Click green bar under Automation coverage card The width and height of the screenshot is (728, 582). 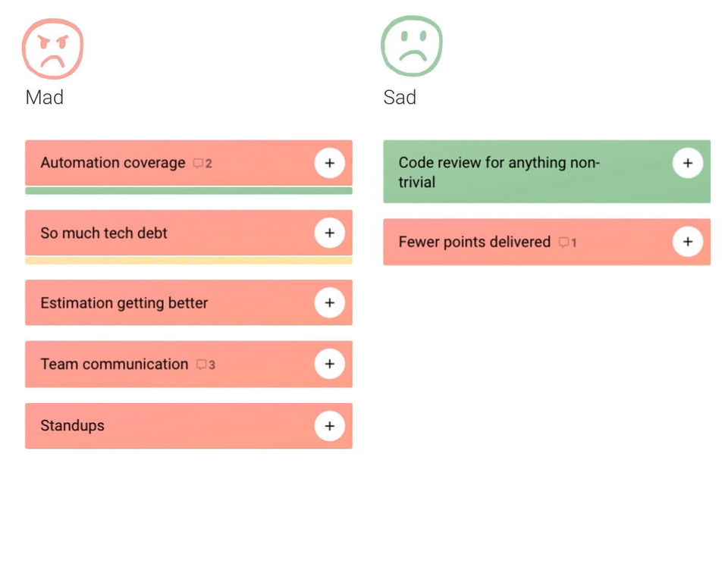188,191
